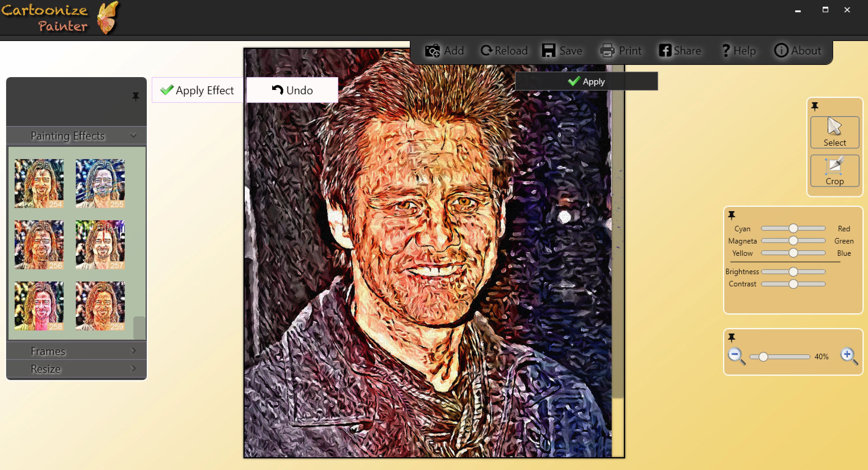Click the Undo button
The image size is (868, 470).
coord(292,90)
